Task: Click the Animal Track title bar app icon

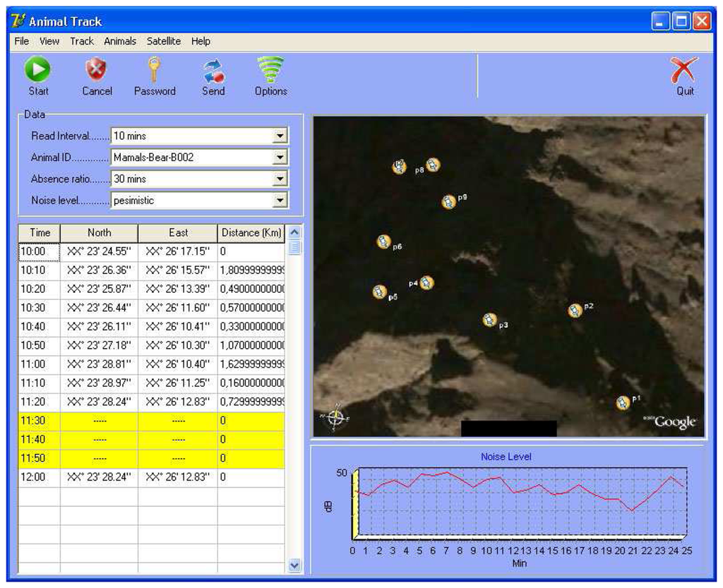Action: tap(18, 21)
